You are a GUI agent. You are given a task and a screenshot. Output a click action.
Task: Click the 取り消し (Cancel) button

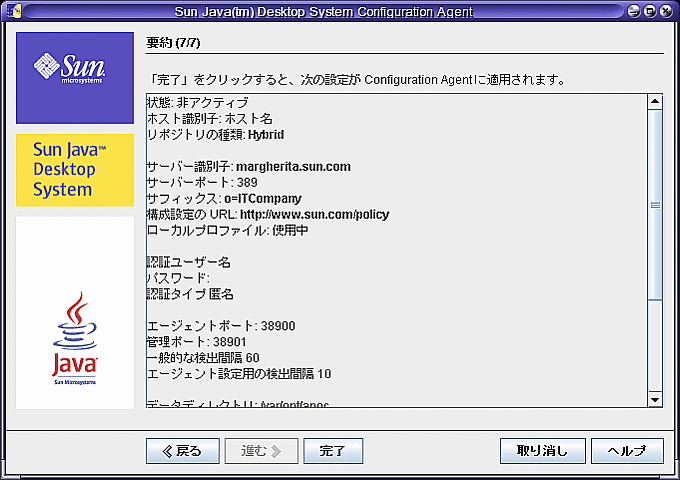(x=543, y=451)
